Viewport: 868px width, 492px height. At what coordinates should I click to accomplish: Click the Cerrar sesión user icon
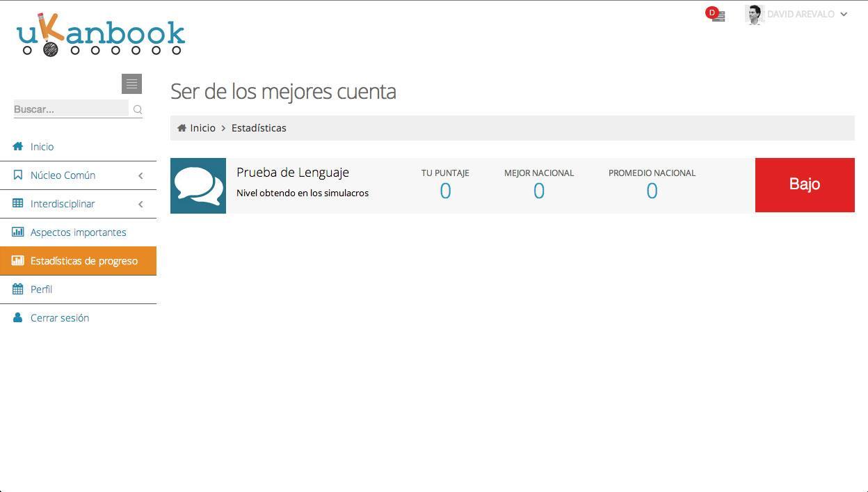pyautogui.click(x=18, y=317)
